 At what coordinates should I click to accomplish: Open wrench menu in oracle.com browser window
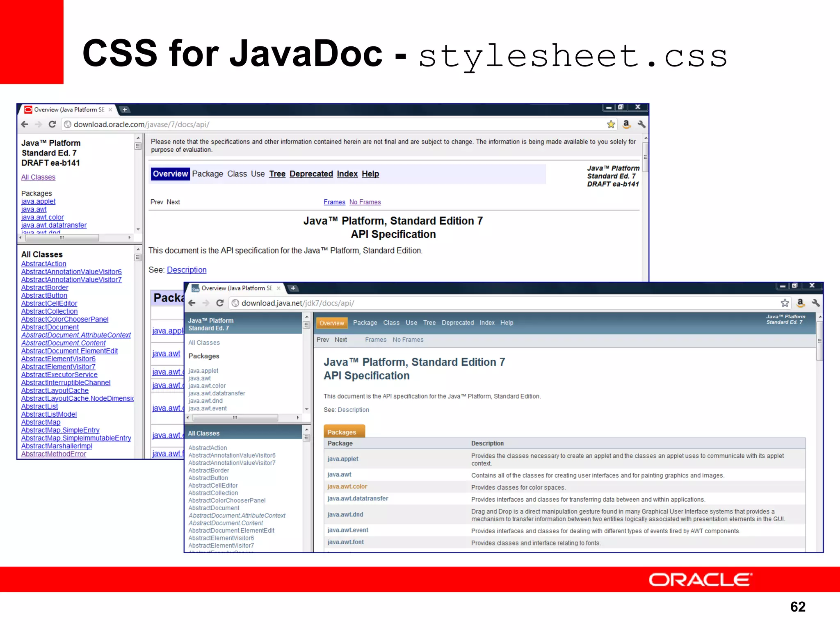click(x=641, y=124)
